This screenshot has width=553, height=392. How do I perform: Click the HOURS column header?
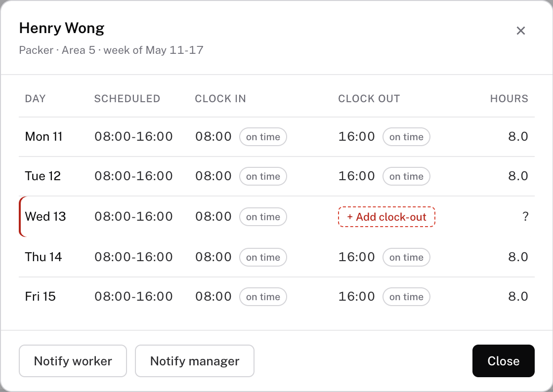509,99
